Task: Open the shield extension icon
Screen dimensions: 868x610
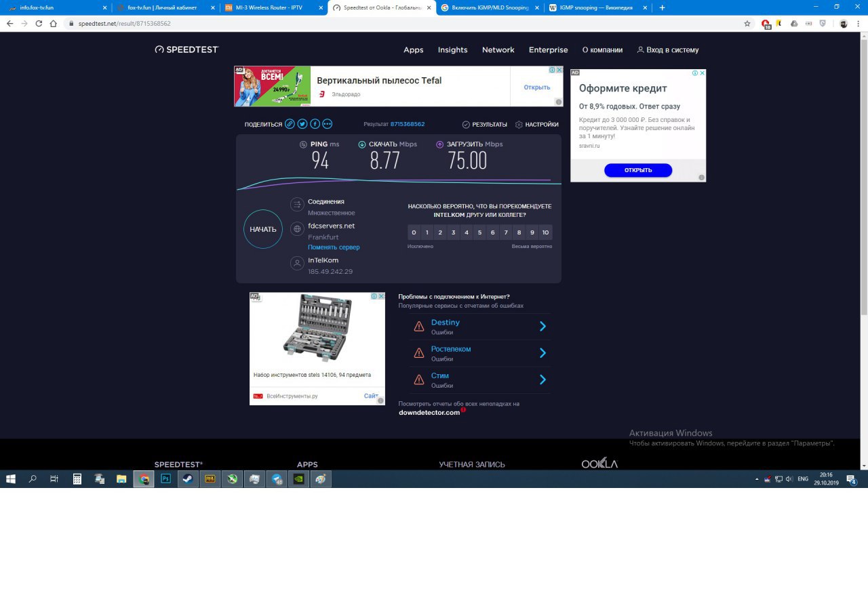Action: click(823, 23)
